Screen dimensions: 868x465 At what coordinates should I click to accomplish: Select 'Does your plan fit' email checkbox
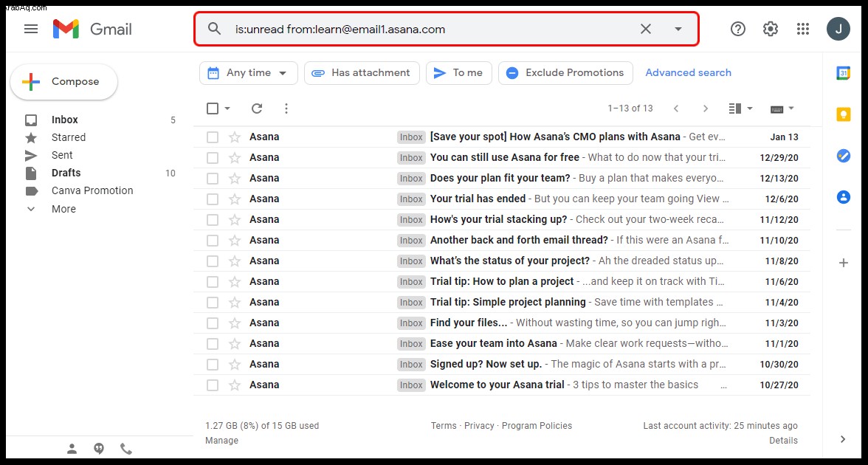(x=213, y=179)
